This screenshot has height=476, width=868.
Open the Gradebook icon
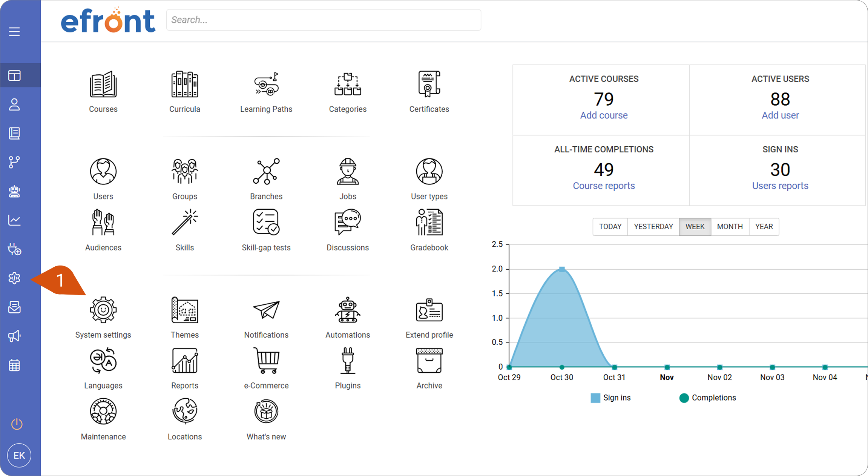[429, 222]
